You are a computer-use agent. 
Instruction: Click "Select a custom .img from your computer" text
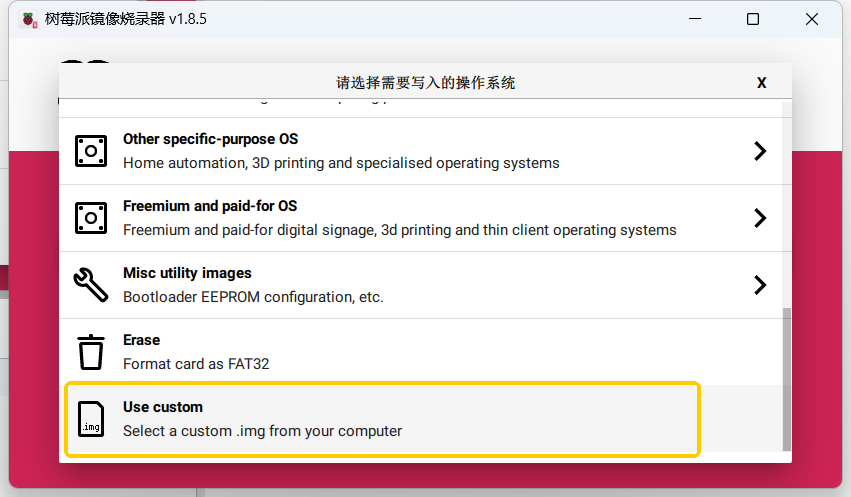click(x=262, y=431)
